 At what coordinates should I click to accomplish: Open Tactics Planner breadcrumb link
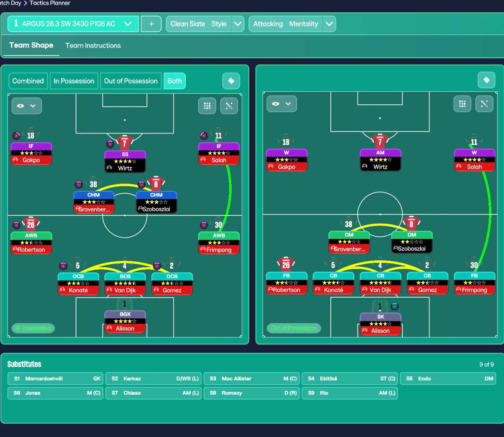(50, 3)
